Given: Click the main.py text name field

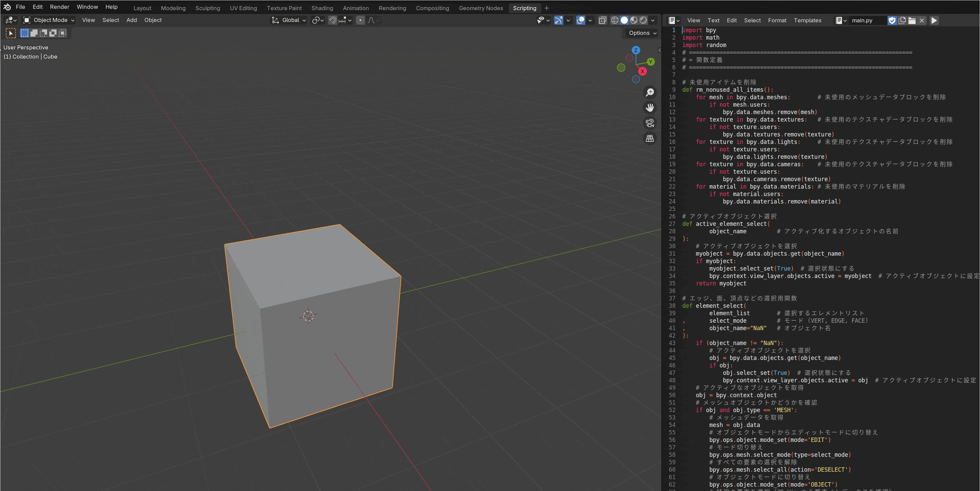Looking at the screenshot, I should pos(868,21).
